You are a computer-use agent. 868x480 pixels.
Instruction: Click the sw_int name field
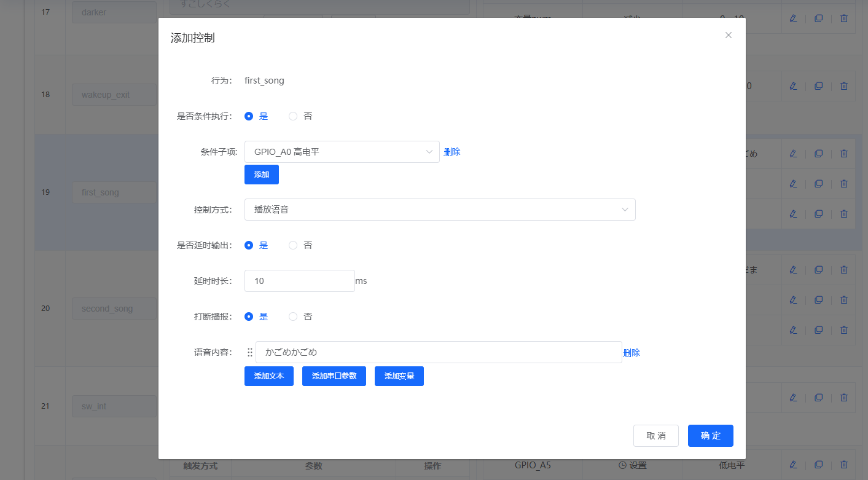[x=114, y=406]
